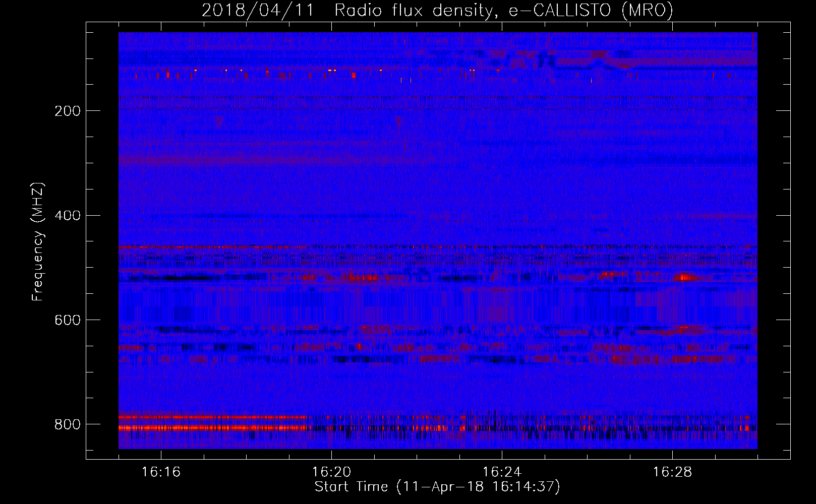Click the 16:28 time tick label

tap(672, 472)
